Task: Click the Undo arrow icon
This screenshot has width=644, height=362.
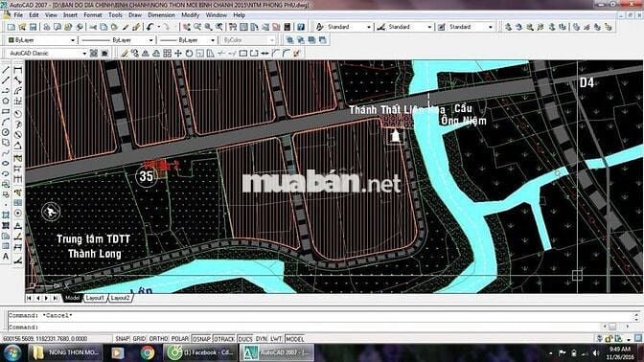Action: click(x=149, y=27)
